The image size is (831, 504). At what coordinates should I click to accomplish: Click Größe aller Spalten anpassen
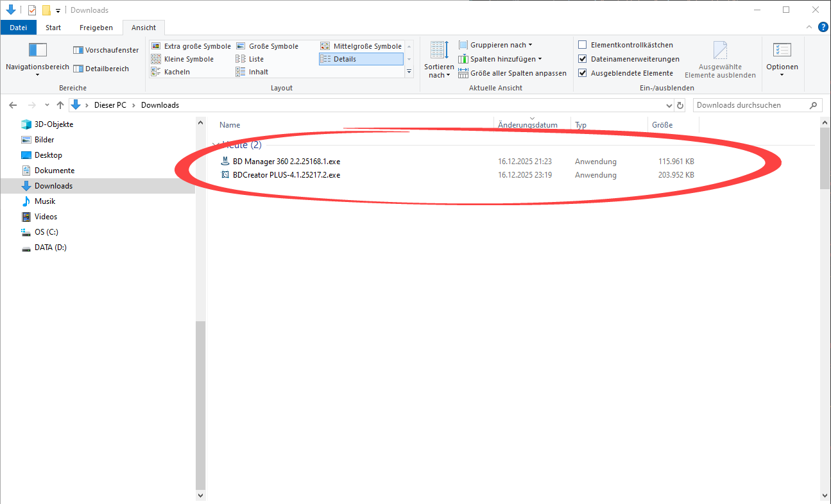click(513, 72)
